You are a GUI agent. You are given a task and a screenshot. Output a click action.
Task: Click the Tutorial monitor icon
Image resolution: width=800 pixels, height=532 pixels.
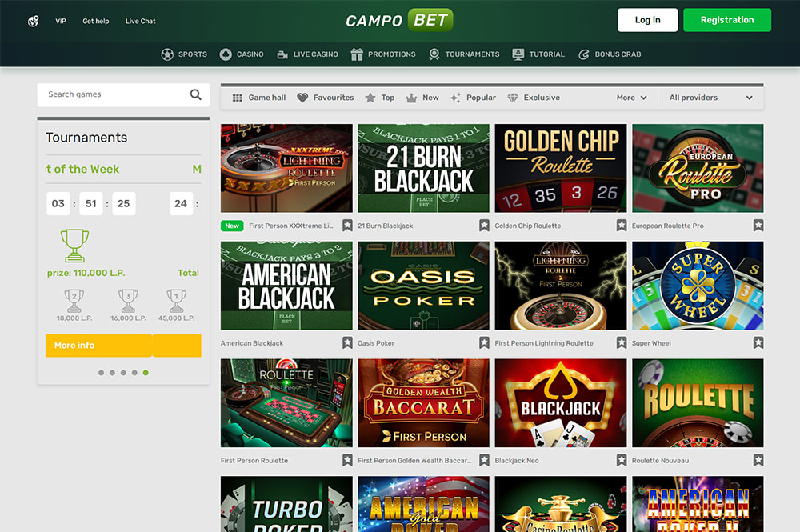[x=518, y=54]
